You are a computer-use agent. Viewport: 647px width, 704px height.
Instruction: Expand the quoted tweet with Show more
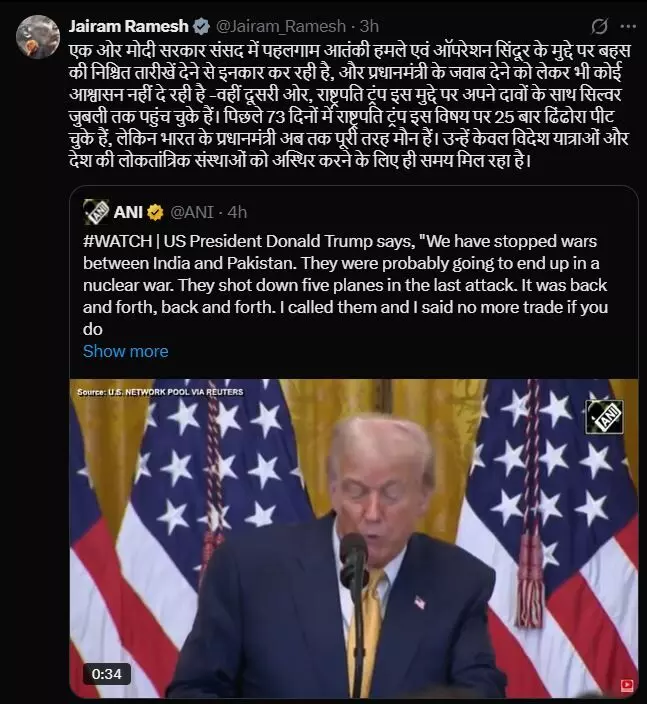pyautogui.click(x=125, y=351)
